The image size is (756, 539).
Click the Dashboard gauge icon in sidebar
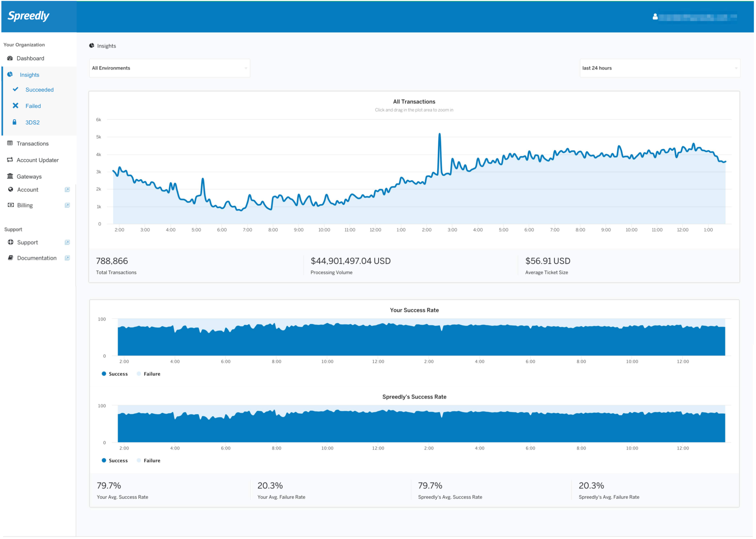tap(10, 58)
